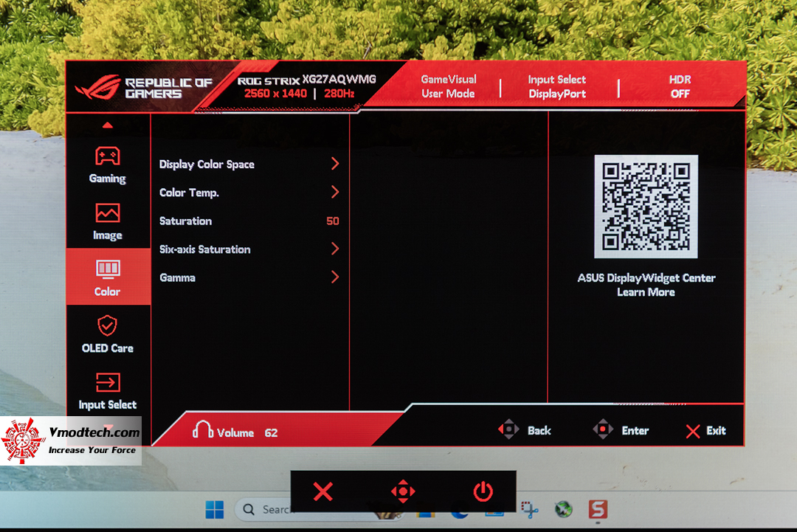Click the Volume 62 readout

(247, 433)
